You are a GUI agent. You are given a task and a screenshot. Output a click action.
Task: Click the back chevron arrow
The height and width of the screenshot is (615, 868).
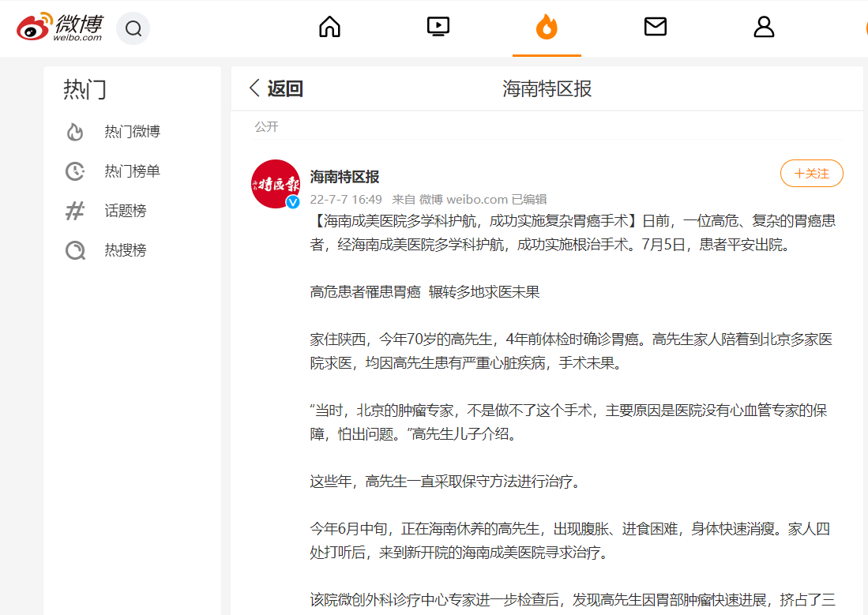tap(254, 88)
